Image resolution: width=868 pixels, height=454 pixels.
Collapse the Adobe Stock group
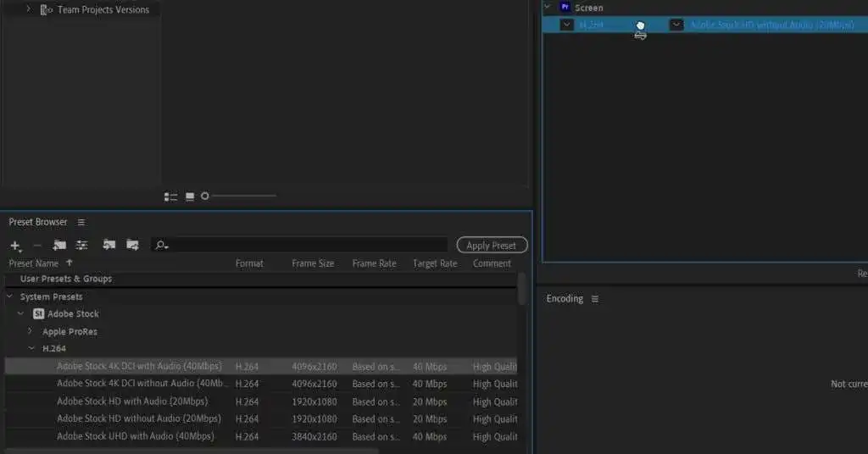click(x=20, y=313)
